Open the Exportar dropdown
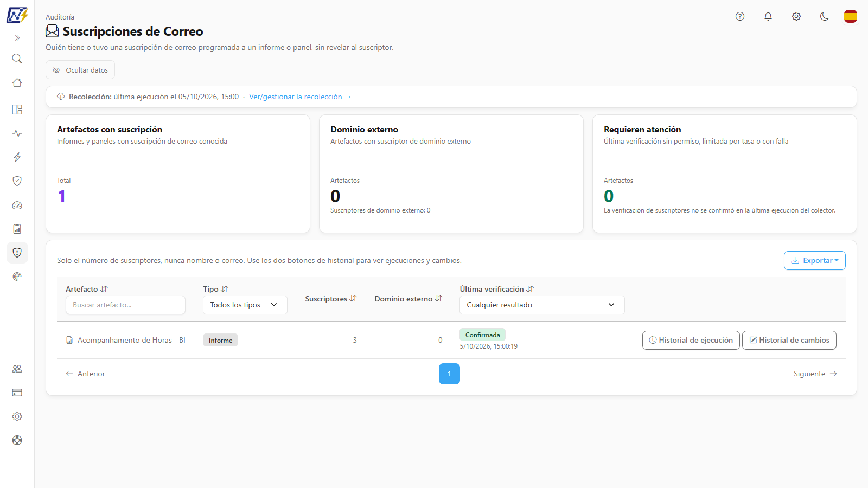The image size is (868, 488). pyautogui.click(x=815, y=260)
